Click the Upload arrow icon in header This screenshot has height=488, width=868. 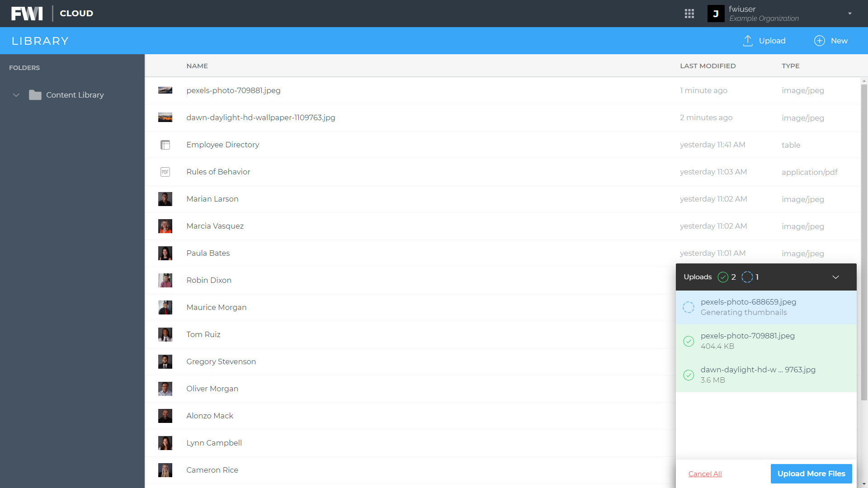pyautogui.click(x=748, y=41)
